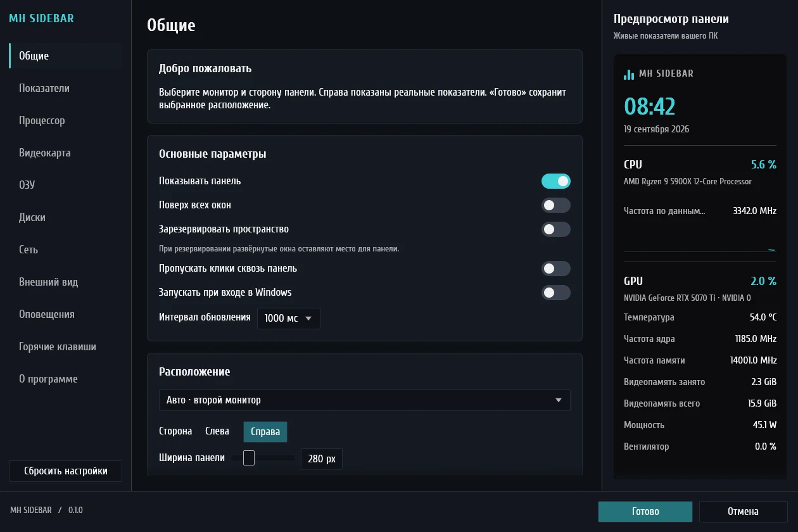Go to the Сеть section
The width and height of the screenshot is (798, 532).
65,250
